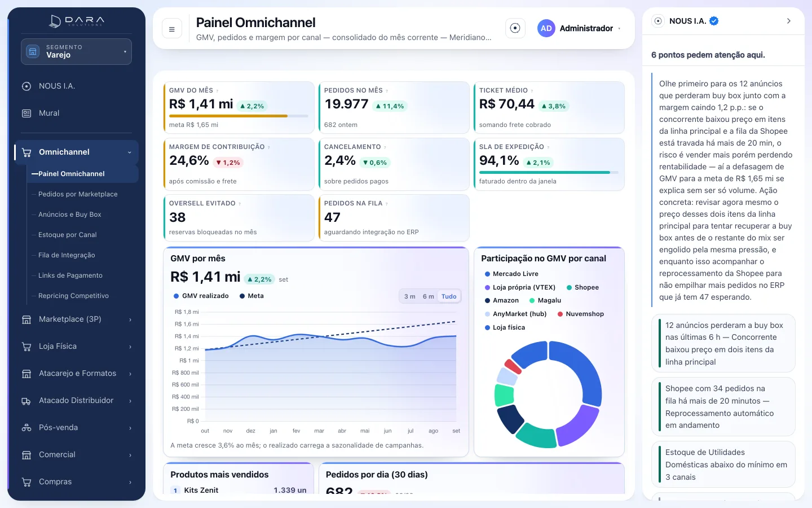Open the Segmento Varejo dropdown
This screenshot has height=508, width=812.
76,51
